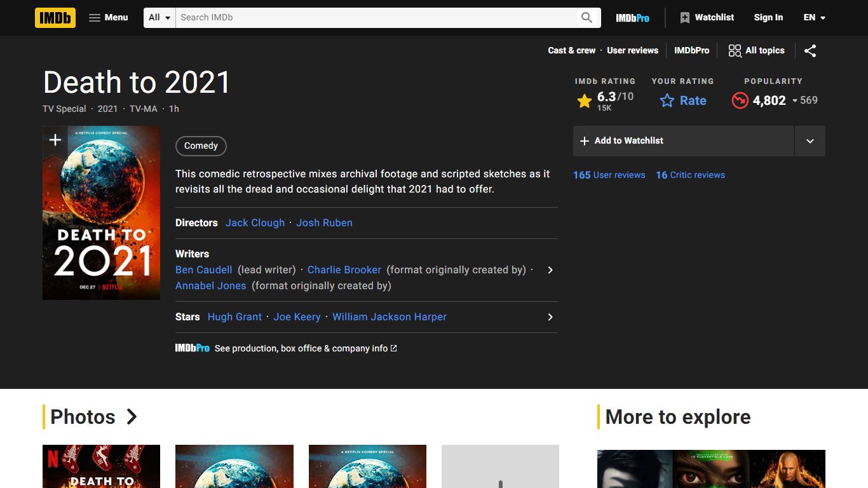Open the first photo with Netflix logo

102,466
